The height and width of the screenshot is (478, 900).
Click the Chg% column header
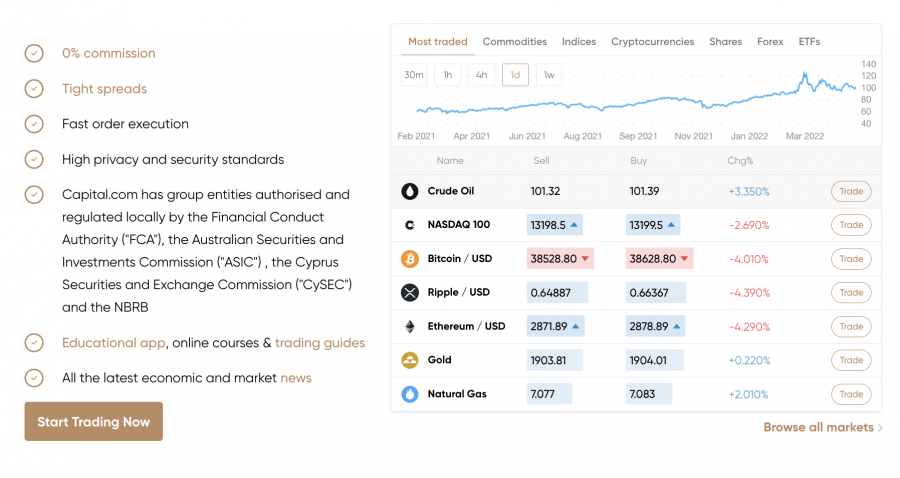tap(740, 161)
